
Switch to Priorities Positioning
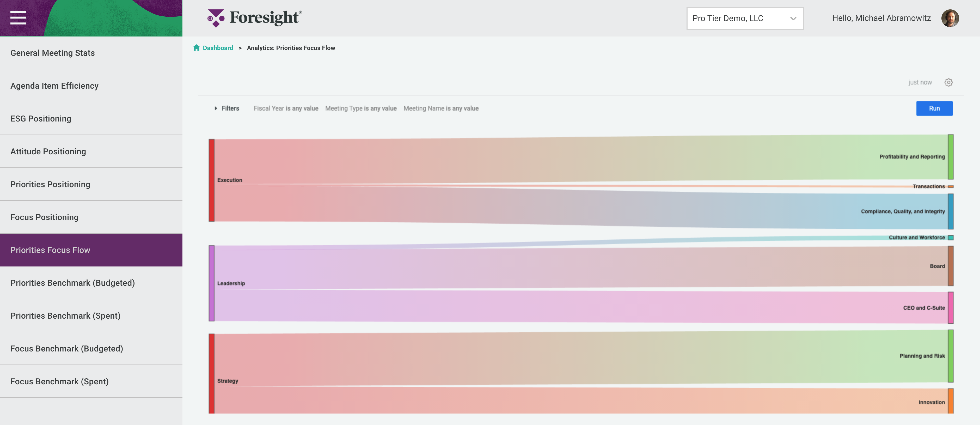tap(50, 184)
